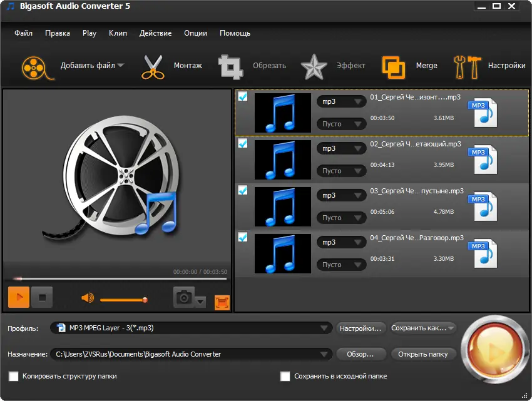Open the mp3 format dropdown of track 04
This screenshot has width=532, height=401.
341,242
